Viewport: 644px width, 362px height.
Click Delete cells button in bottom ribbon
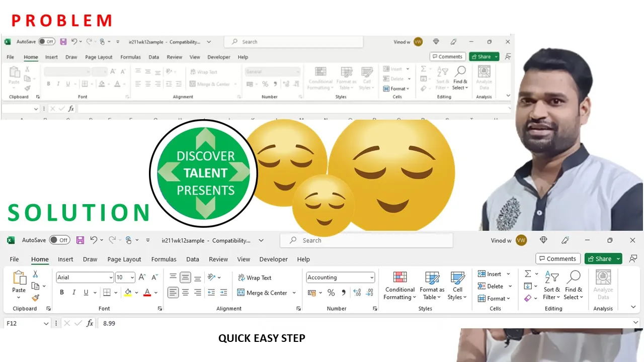pos(494,286)
